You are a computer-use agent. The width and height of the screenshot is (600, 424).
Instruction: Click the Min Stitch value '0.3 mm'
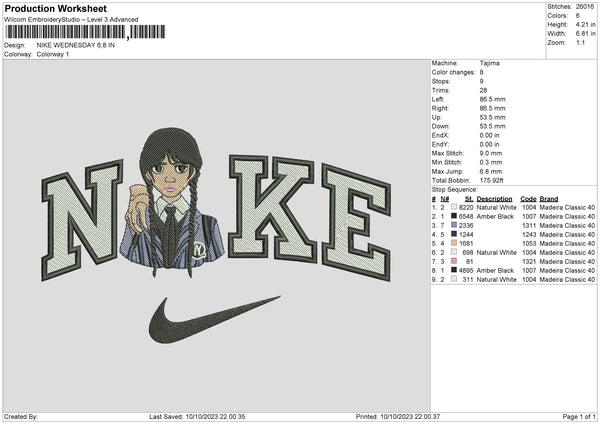(x=491, y=162)
